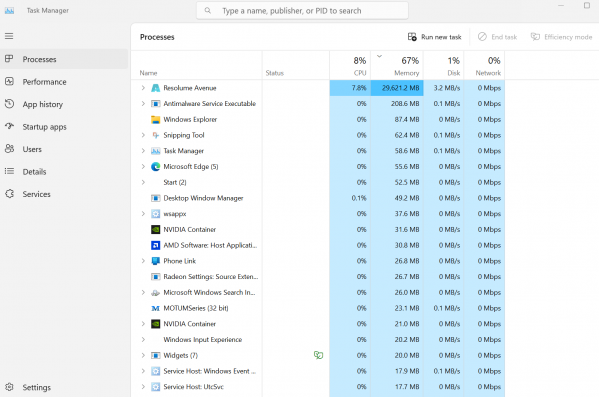Sort by the Network column header
The image size is (599, 397).
coord(484,65)
